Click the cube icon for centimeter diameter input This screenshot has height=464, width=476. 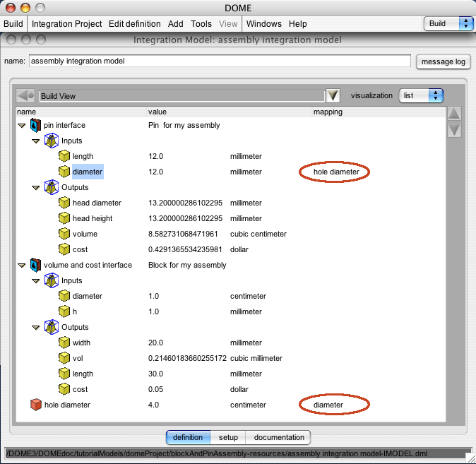coord(64,296)
